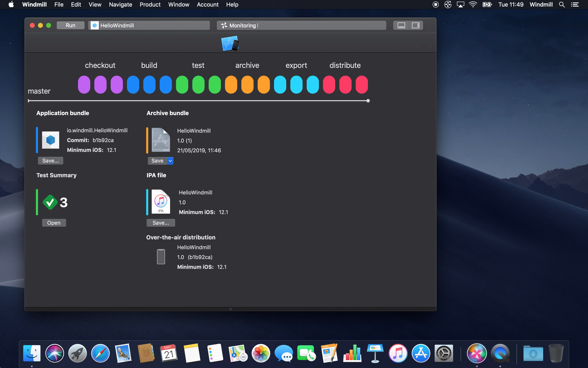The height and width of the screenshot is (368, 588).
Task: Toggle the bottom panel visibility button
Action: (x=401, y=25)
